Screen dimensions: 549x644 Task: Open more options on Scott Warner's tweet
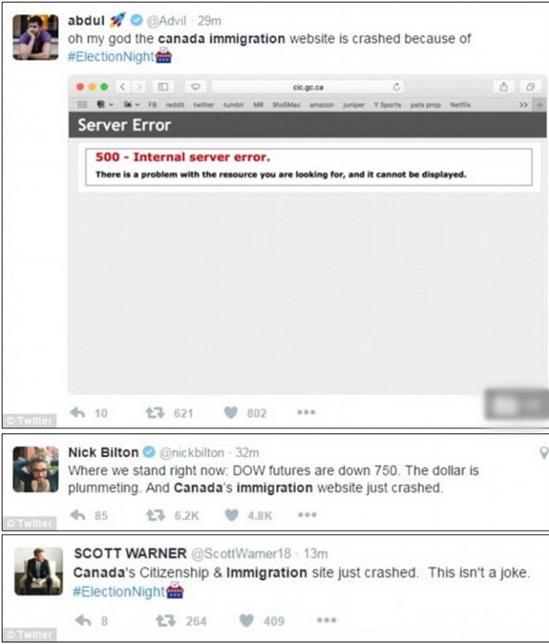(326, 620)
